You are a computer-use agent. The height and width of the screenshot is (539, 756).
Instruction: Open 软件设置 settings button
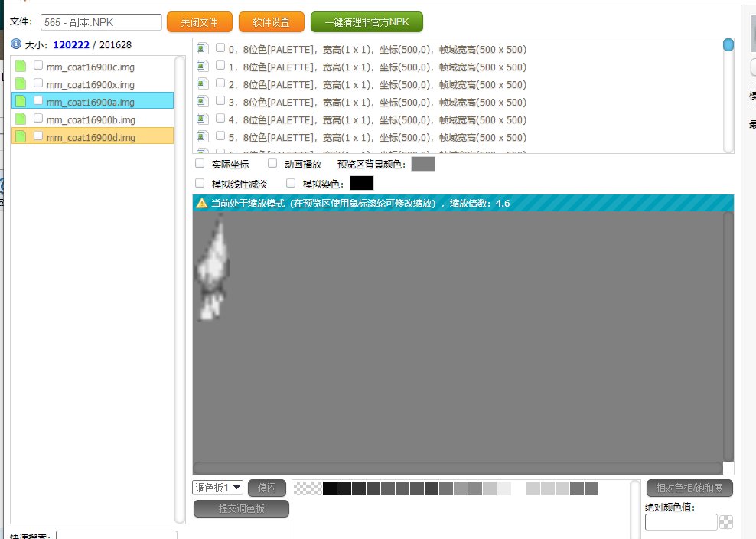(271, 22)
